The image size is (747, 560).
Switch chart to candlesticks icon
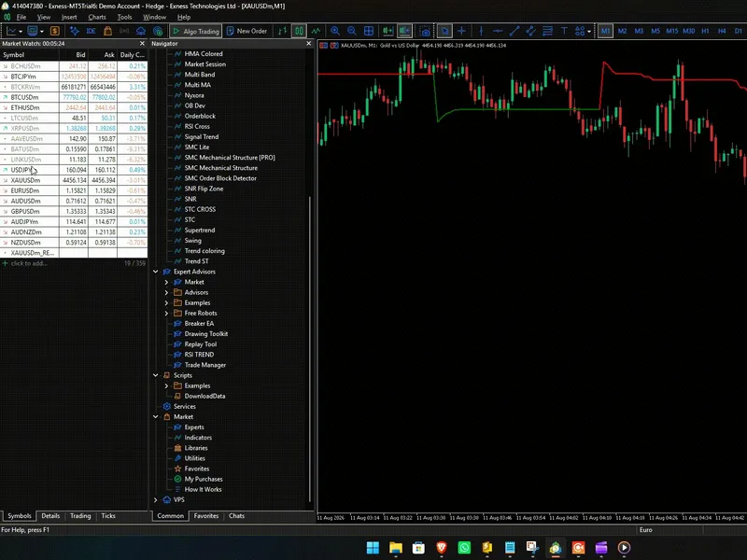click(x=299, y=31)
